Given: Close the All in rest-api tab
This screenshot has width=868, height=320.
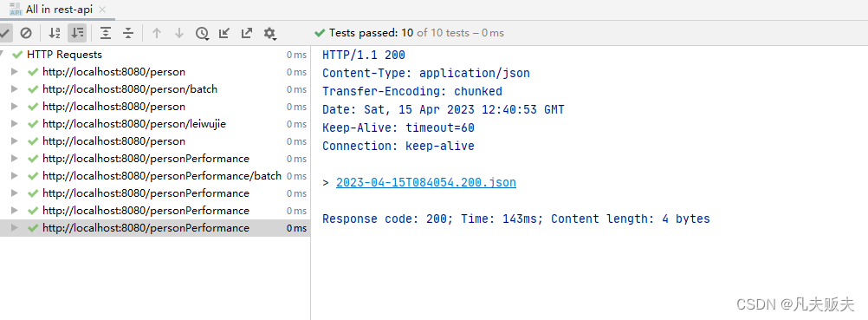Looking at the screenshot, I should [102, 10].
